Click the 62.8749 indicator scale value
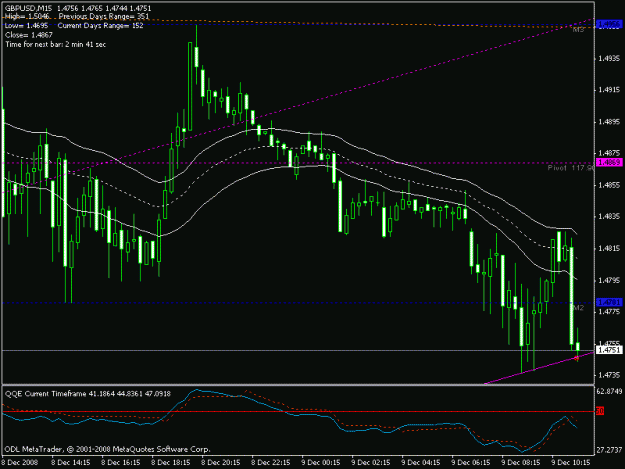 [x=609, y=392]
